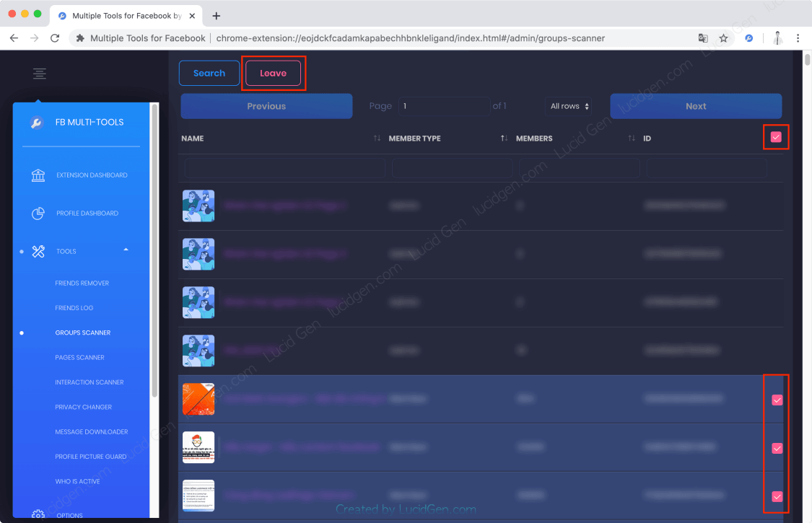Select the crossed-wrench Tools icon
This screenshot has height=523, width=812.
(38, 251)
